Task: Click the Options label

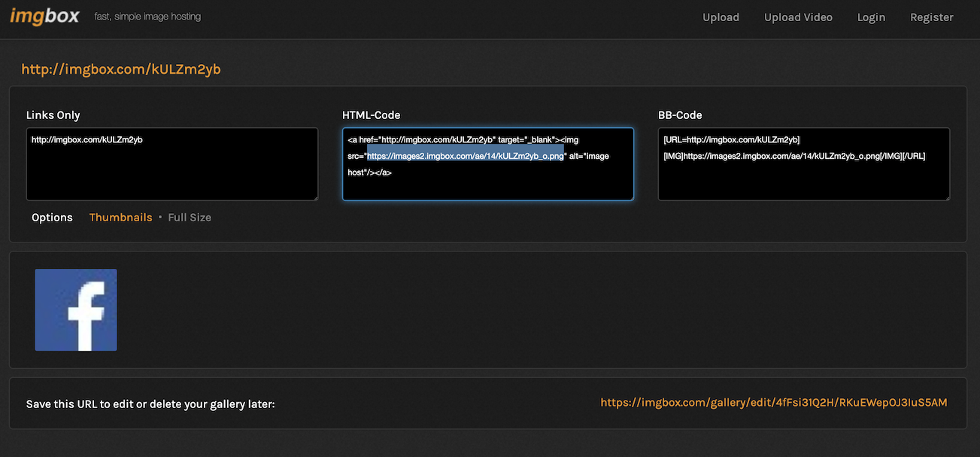Action: (x=52, y=218)
